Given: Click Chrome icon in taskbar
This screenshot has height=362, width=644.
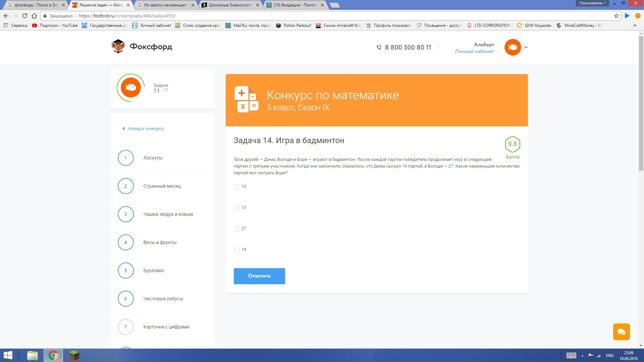Looking at the screenshot, I should pyautogui.click(x=53, y=355).
